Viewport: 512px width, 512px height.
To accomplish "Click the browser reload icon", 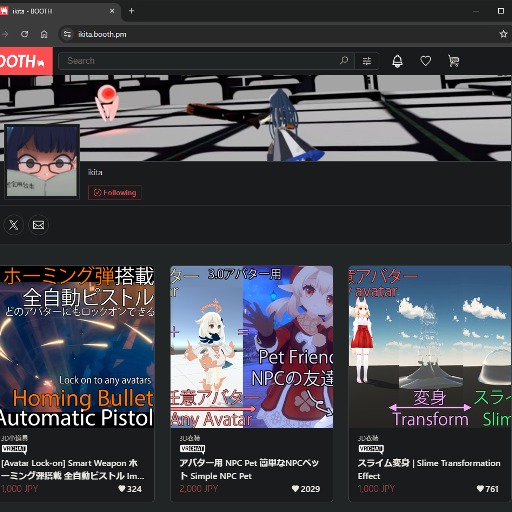I will tap(24, 34).
